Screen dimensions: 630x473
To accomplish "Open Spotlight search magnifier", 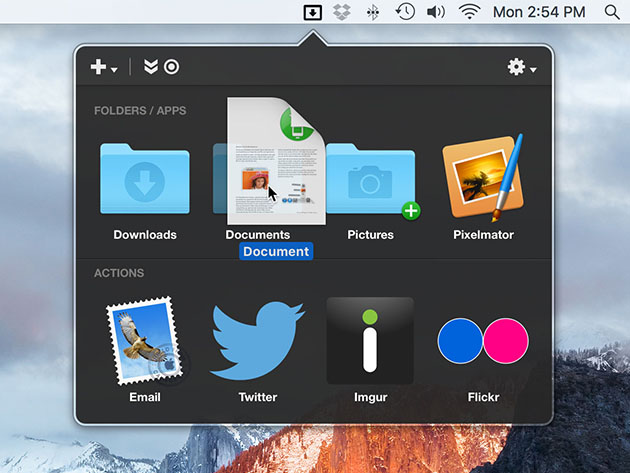I will point(612,12).
